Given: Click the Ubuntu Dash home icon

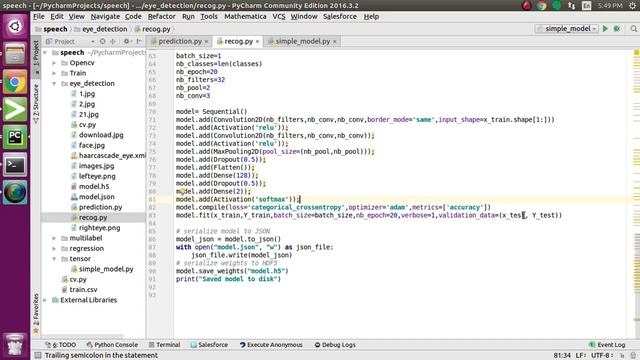Looking at the screenshot, I should pyautogui.click(x=15, y=27).
